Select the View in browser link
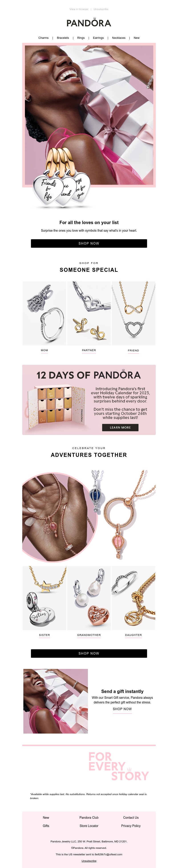Screen dimensions: 178x868 (x=79, y=9)
